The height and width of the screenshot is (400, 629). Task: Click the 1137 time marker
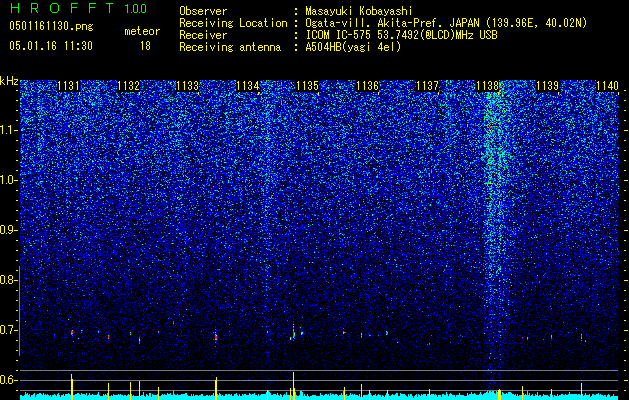tap(428, 86)
